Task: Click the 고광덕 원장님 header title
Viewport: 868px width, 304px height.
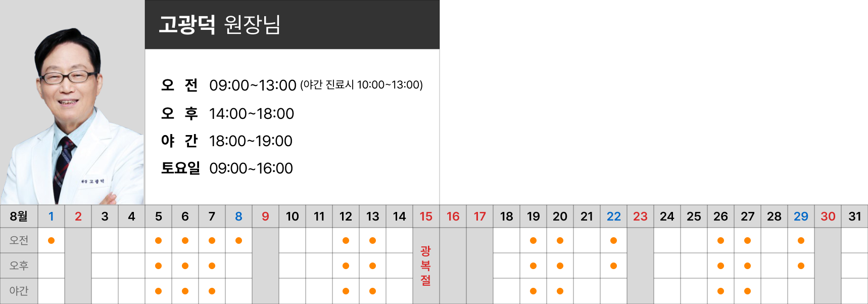Action: (x=220, y=24)
